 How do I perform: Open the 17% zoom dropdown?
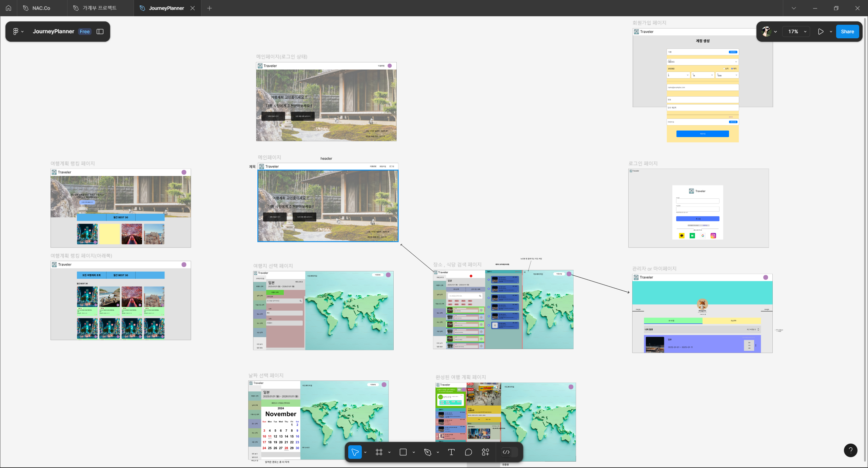tap(796, 32)
